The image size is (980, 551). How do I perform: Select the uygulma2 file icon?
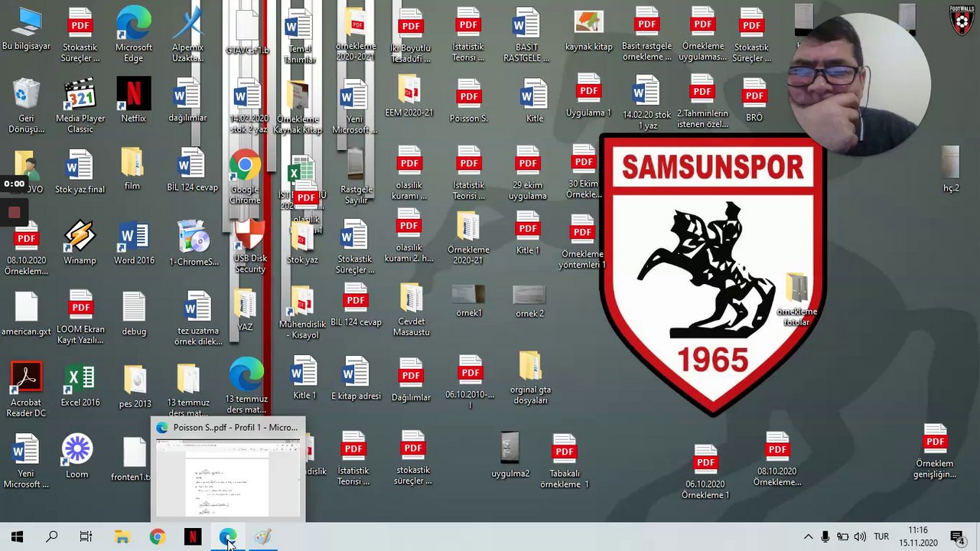(510, 455)
